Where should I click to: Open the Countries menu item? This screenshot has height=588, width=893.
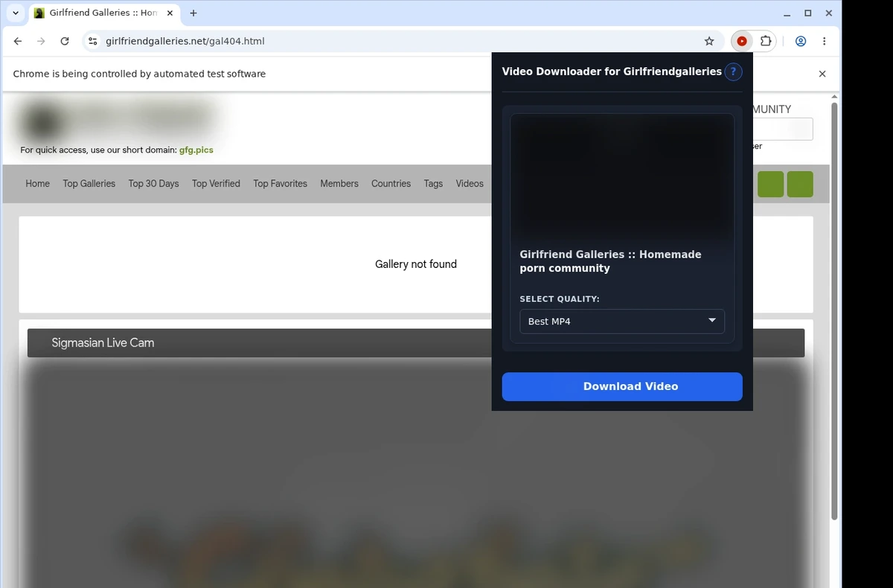click(391, 184)
